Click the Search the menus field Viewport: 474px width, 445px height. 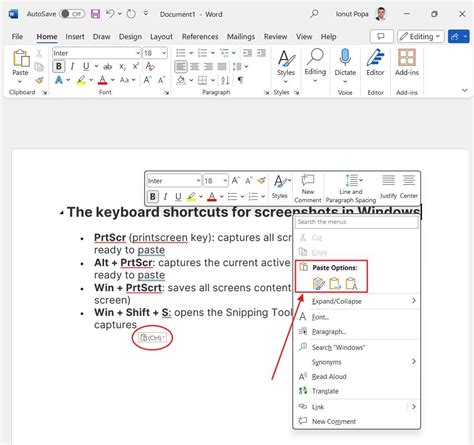pos(357,222)
